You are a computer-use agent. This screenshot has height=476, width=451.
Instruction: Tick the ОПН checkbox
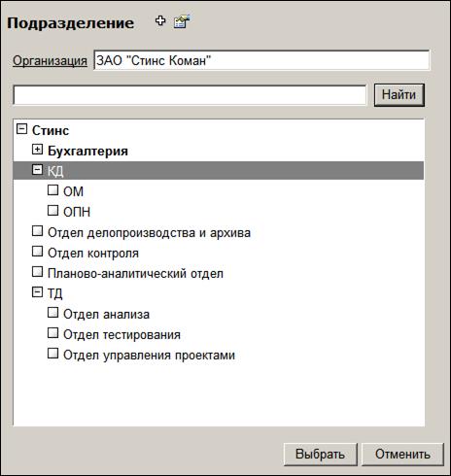coord(52,210)
